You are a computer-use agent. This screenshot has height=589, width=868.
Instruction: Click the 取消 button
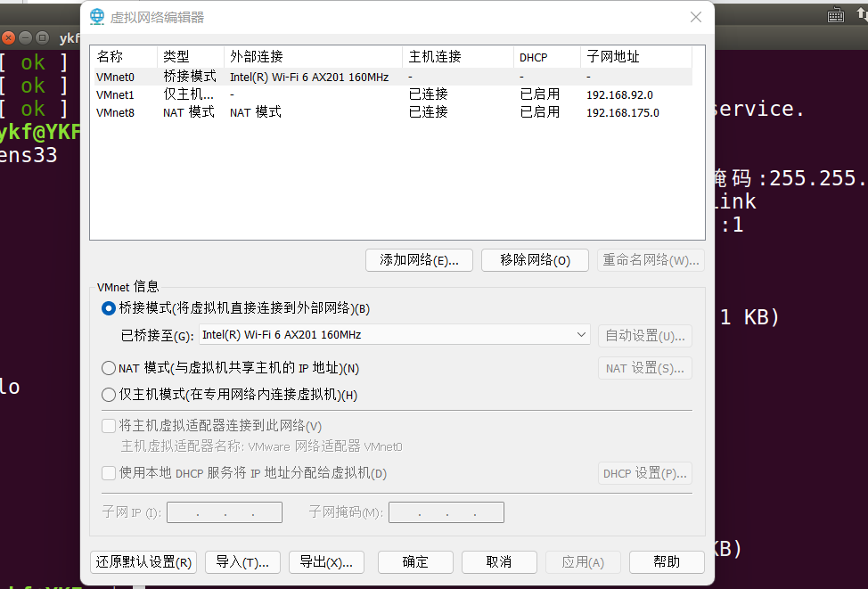[x=499, y=562]
